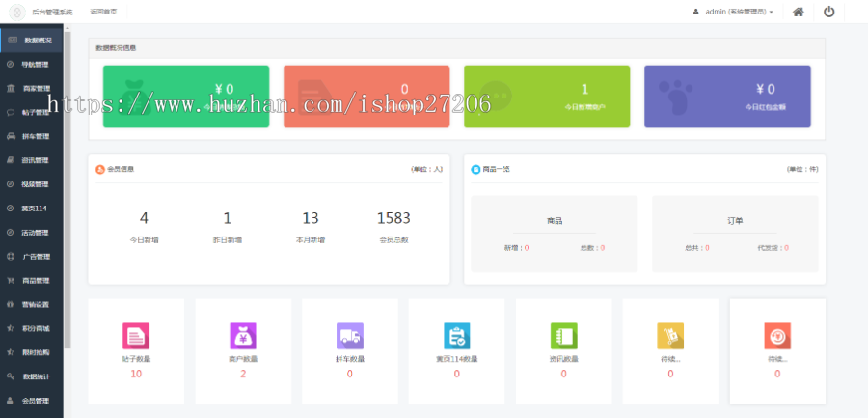Open 视频管理 in the sidebar

click(32, 184)
